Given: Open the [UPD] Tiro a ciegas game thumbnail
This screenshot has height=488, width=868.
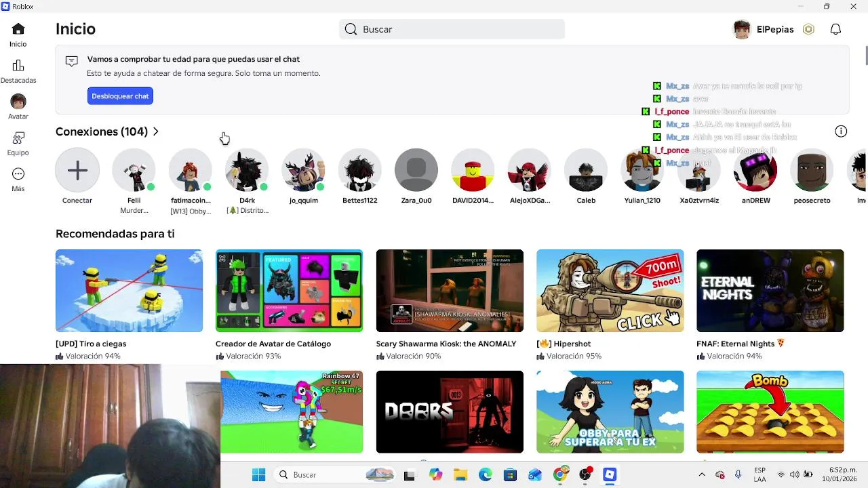Looking at the screenshot, I should (129, 291).
